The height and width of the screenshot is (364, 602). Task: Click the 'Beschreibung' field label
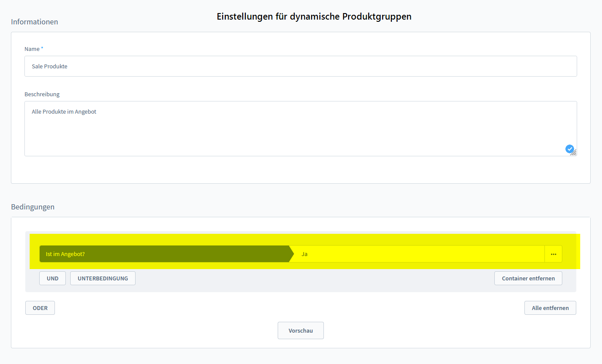pyautogui.click(x=42, y=94)
